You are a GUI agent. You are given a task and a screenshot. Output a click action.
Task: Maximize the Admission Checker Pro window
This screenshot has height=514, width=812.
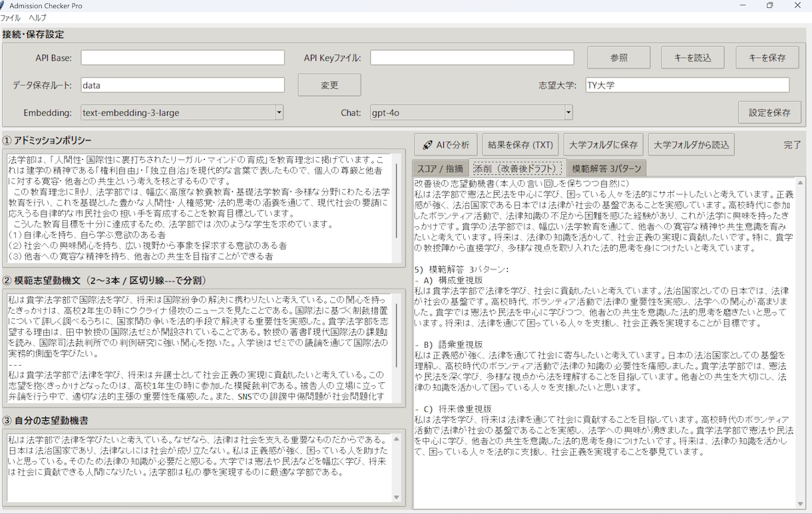[x=770, y=5]
